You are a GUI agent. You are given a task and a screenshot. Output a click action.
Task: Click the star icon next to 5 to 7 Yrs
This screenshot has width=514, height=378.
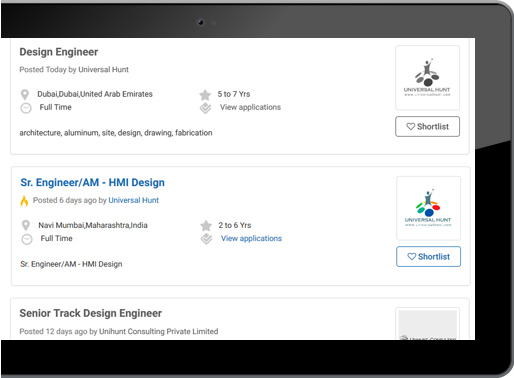[205, 95]
